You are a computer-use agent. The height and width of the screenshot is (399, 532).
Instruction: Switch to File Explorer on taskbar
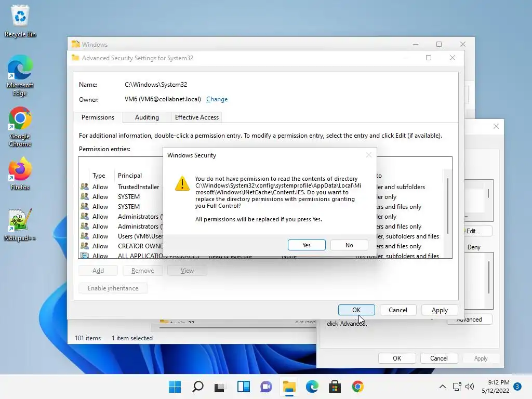[289, 387]
